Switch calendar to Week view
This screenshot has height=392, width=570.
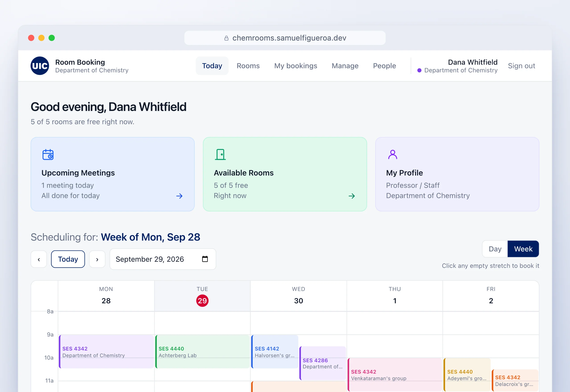(x=523, y=249)
